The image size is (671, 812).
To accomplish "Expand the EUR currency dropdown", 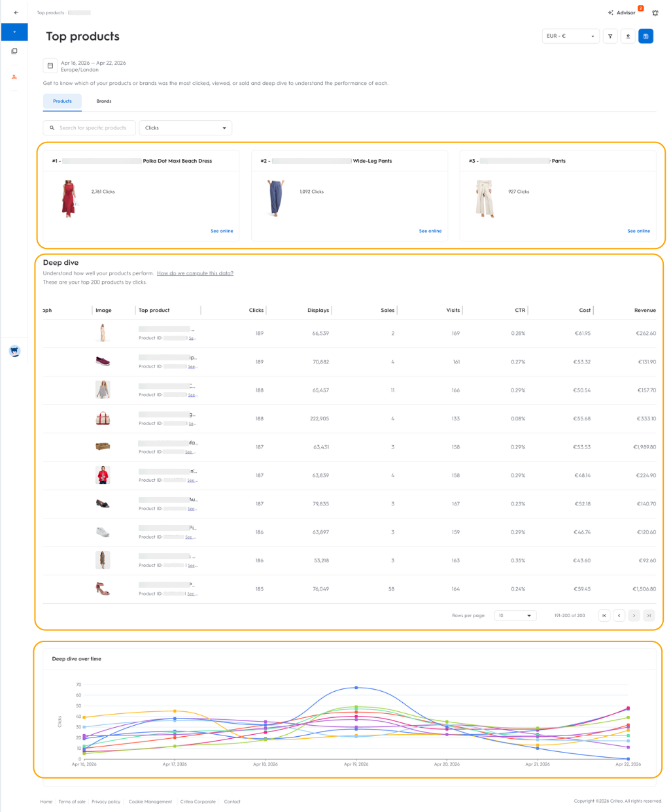I will 570,36.
